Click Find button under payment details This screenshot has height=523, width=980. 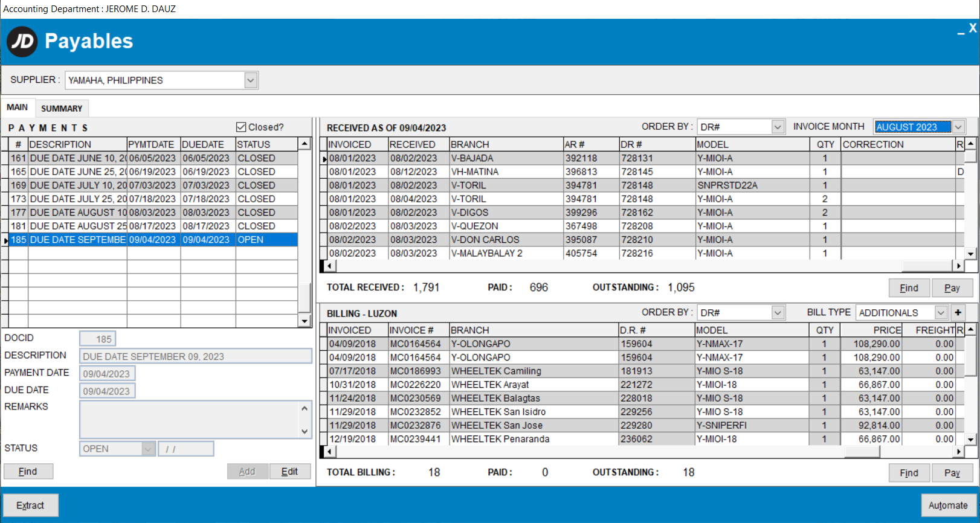pyautogui.click(x=28, y=471)
